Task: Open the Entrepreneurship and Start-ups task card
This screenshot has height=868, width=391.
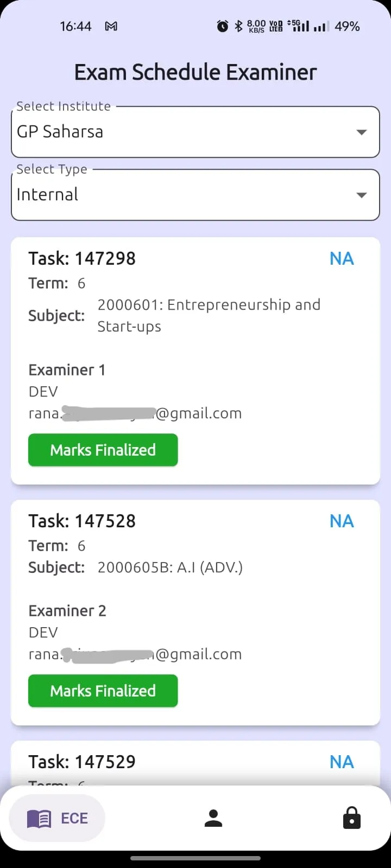Action: coord(195,361)
